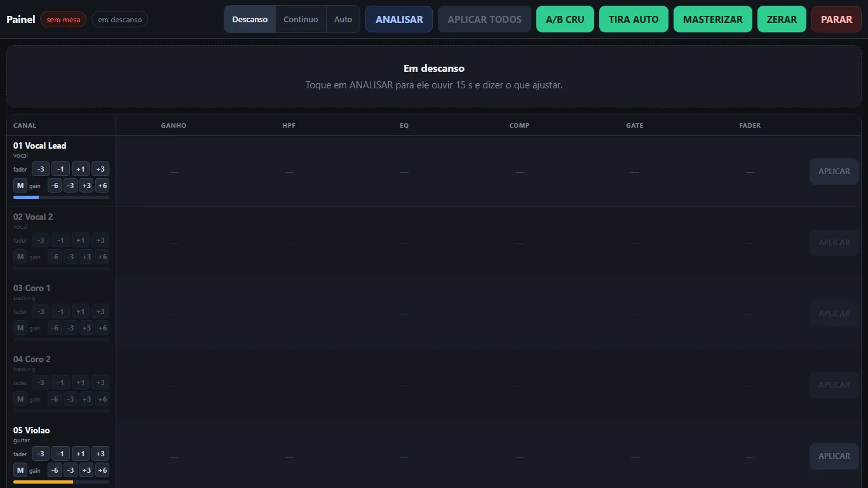Click the APLICAR button for 02 Vocal 2
Screen dimensions: 868x488
834,243
